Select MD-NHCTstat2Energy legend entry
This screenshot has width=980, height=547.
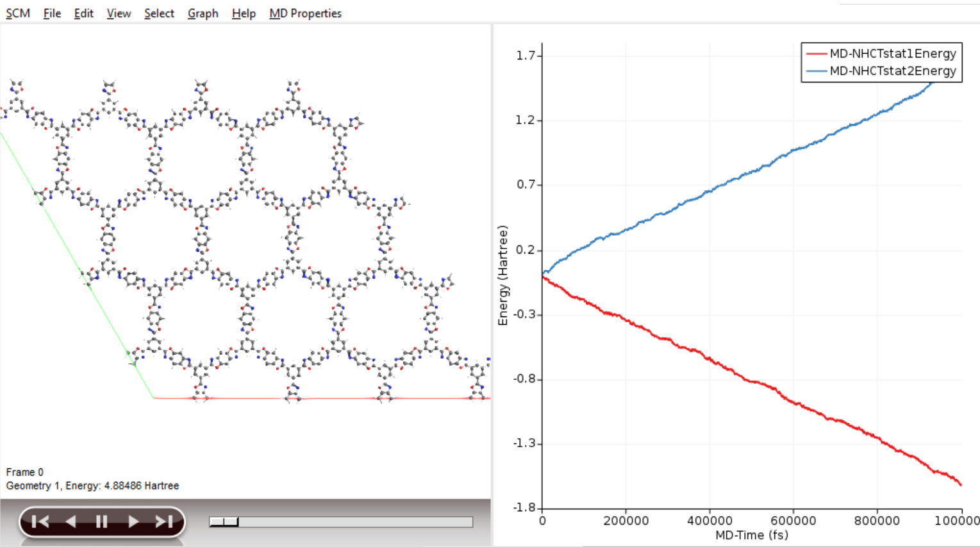click(x=882, y=71)
